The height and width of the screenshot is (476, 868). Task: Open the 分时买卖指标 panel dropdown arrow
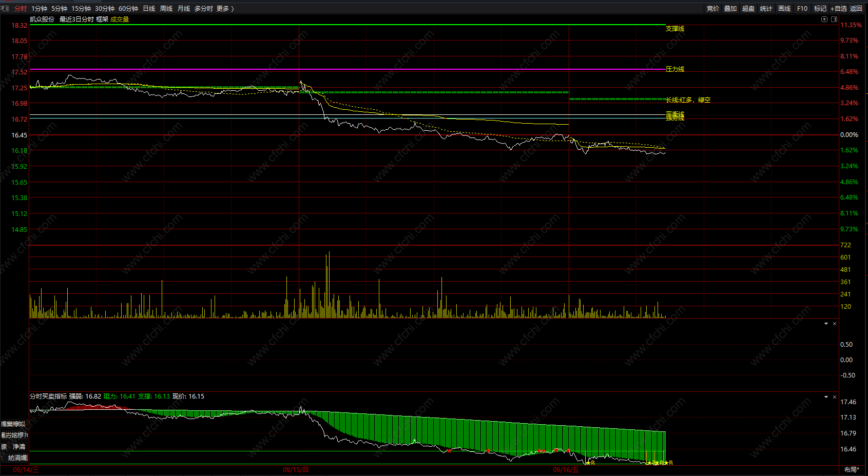click(x=826, y=397)
